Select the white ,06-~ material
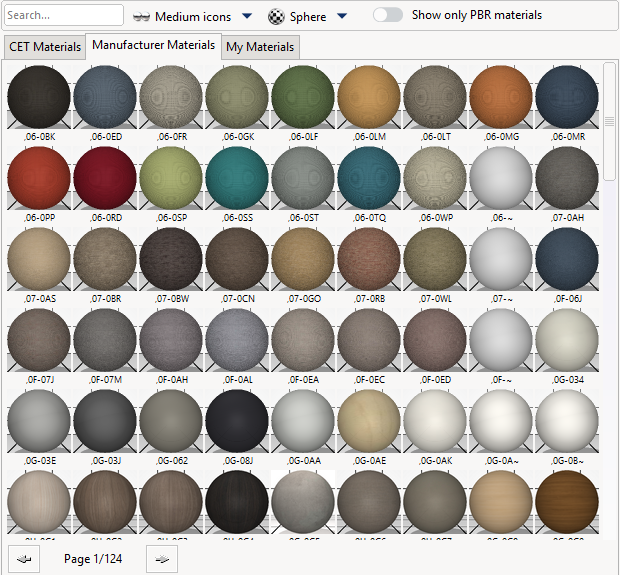The height and width of the screenshot is (575, 620). [501, 178]
